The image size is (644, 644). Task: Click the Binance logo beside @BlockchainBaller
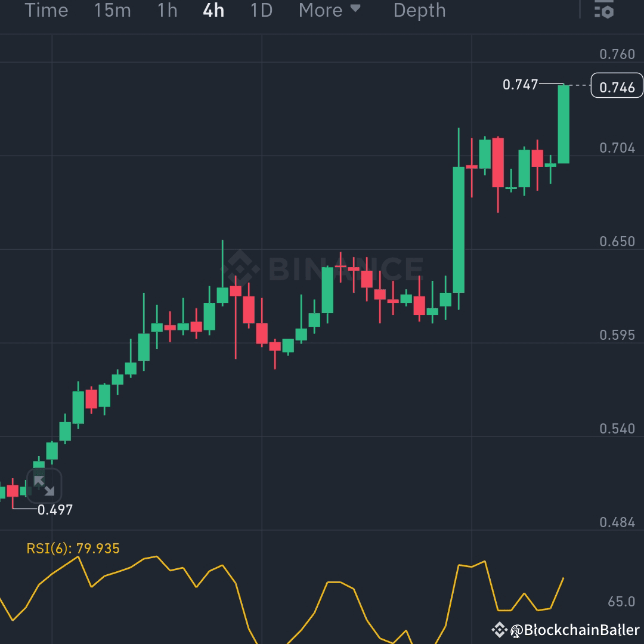(x=503, y=629)
